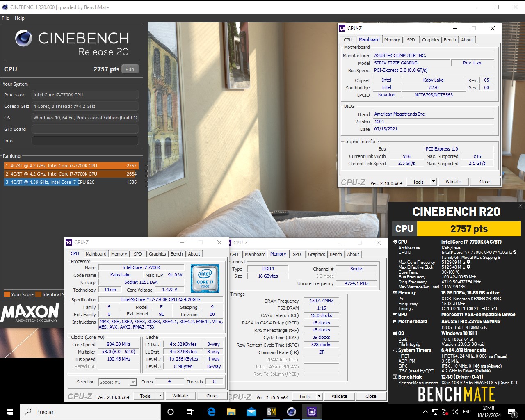
Task: Open About tab in Memory CPU-Z window
Action: pos(353,254)
